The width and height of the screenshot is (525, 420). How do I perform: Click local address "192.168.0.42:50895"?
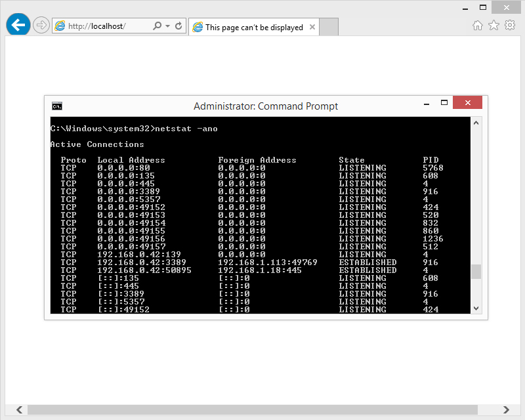pyautogui.click(x=144, y=270)
